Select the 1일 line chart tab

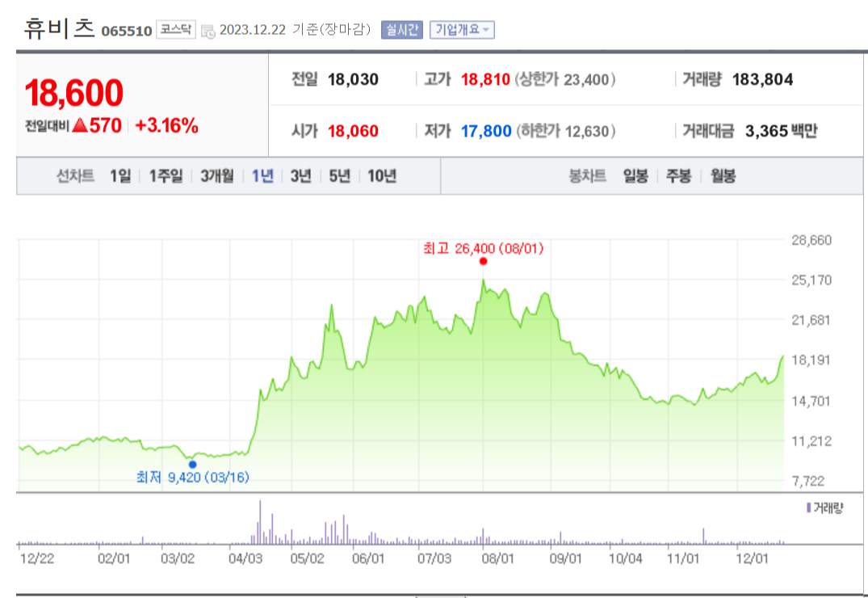pyautogui.click(x=120, y=176)
